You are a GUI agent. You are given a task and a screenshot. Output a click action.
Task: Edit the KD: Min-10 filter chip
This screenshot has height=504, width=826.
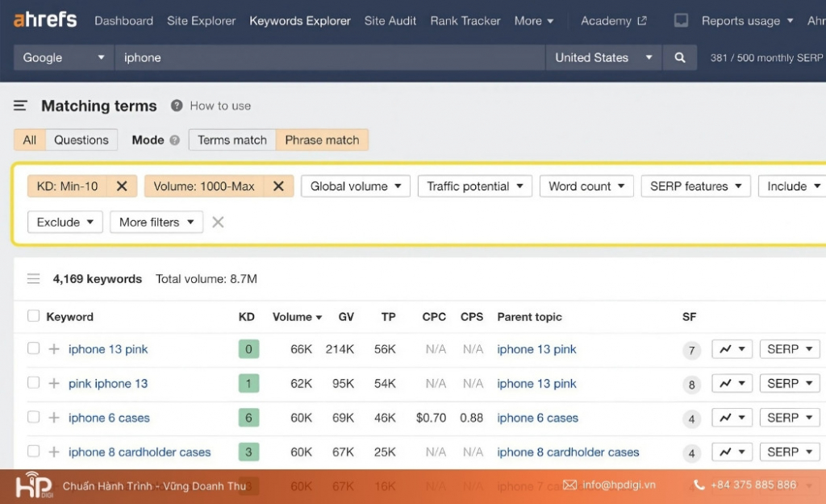click(68, 186)
